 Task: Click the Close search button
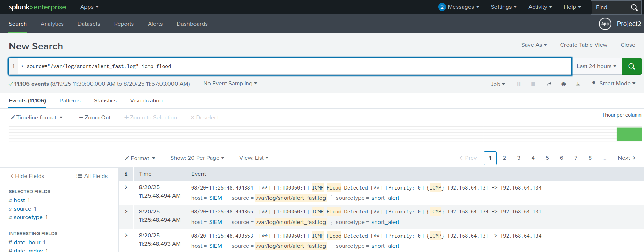[x=628, y=45]
